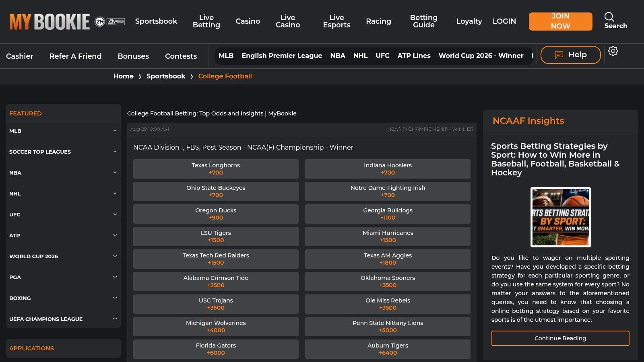The width and height of the screenshot is (644, 362).
Task: Expand the Boxing sidebar section
Action: 63,298
